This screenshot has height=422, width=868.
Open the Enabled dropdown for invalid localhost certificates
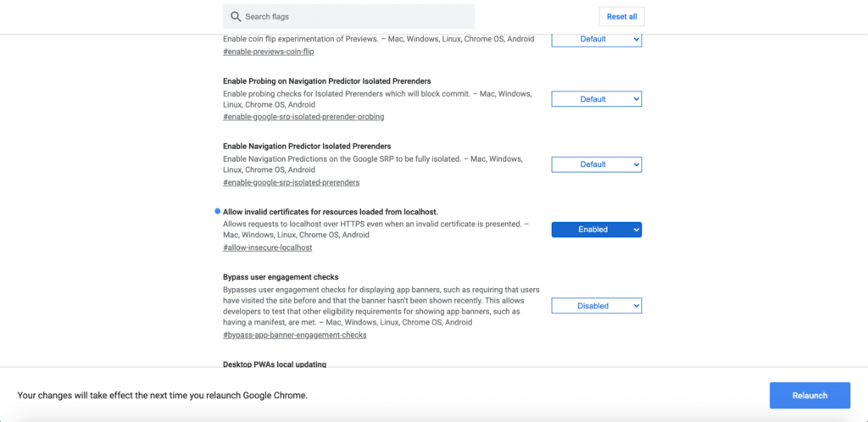tap(596, 230)
